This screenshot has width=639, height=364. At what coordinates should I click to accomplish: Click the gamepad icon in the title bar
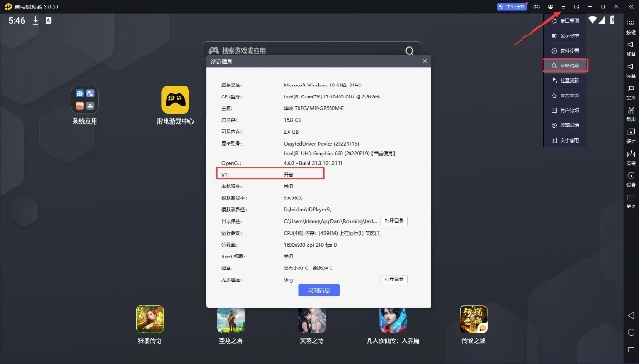click(x=537, y=6)
